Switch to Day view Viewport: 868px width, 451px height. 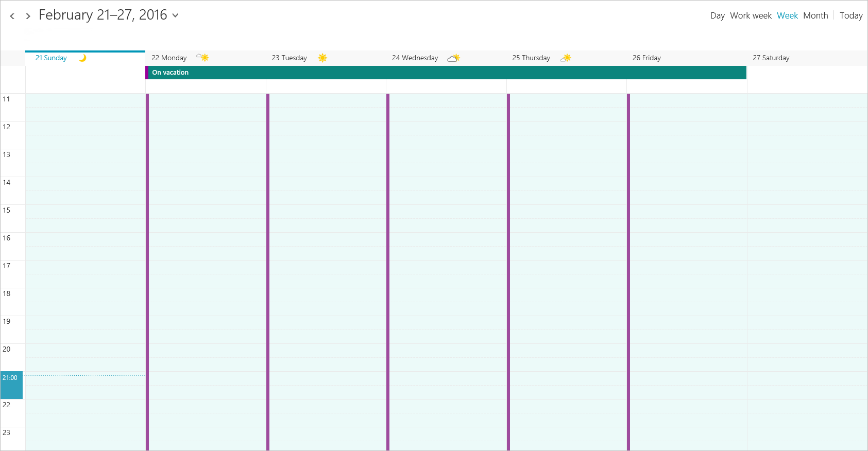(x=717, y=15)
